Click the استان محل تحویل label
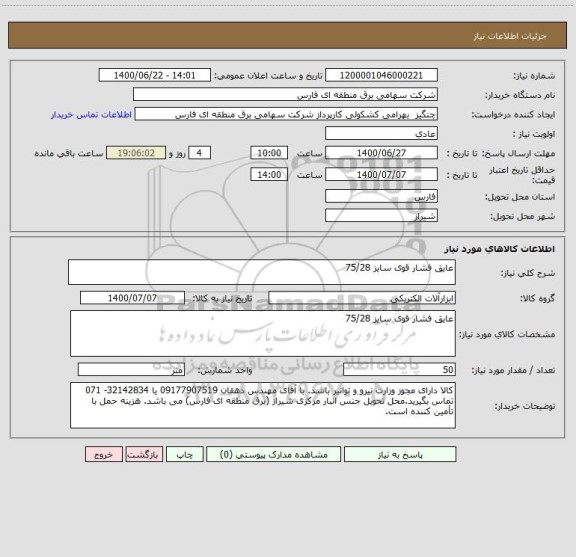This screenshot has height=557, width=576. pyautogui.click(x=520, y=197)
